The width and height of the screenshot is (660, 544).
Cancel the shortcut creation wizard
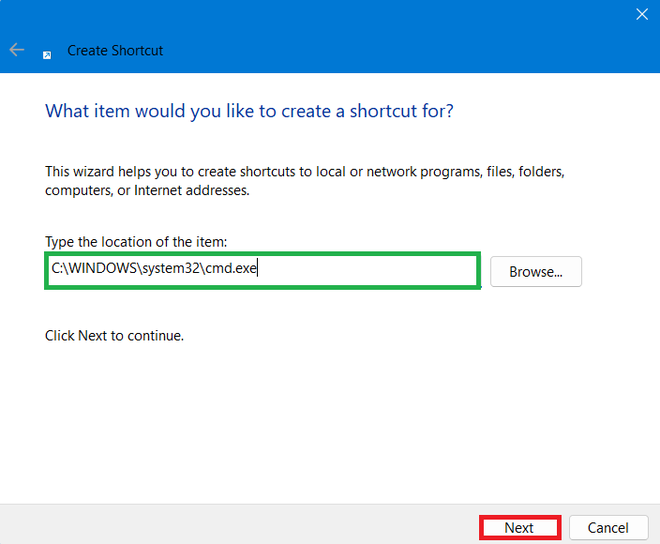pos(607,528)
